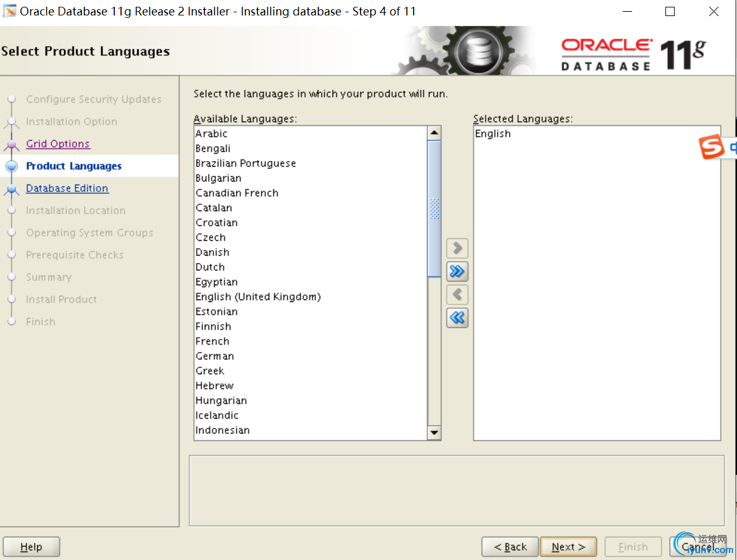
Task: Click the single right arrow add language button
Action: [x=457, y=248]
